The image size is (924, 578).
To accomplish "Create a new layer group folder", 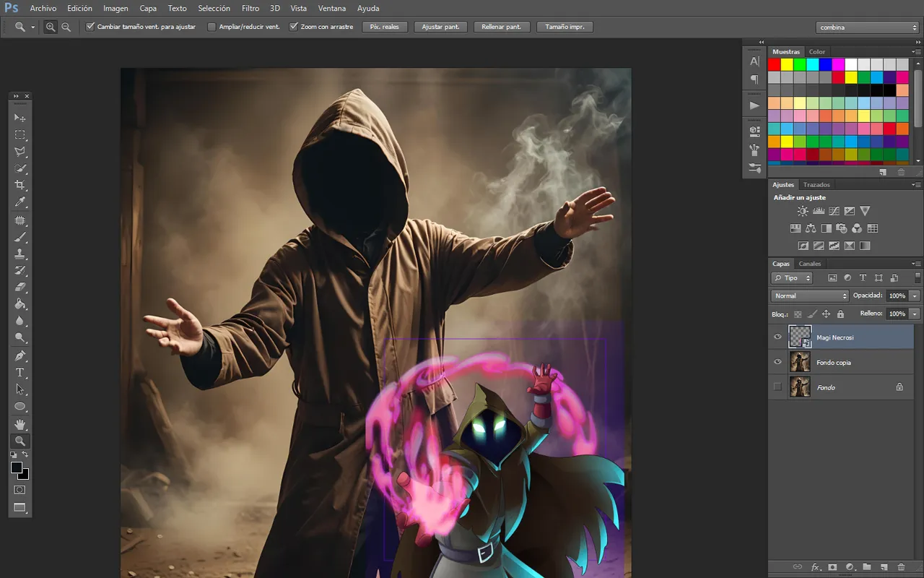I will pyautogui.click(x=867, y=567).
